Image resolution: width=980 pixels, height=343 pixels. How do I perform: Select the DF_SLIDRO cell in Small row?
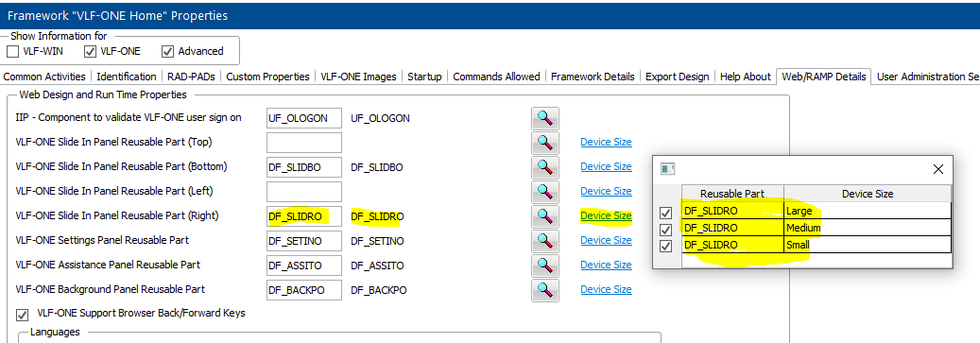pos(732,245)
